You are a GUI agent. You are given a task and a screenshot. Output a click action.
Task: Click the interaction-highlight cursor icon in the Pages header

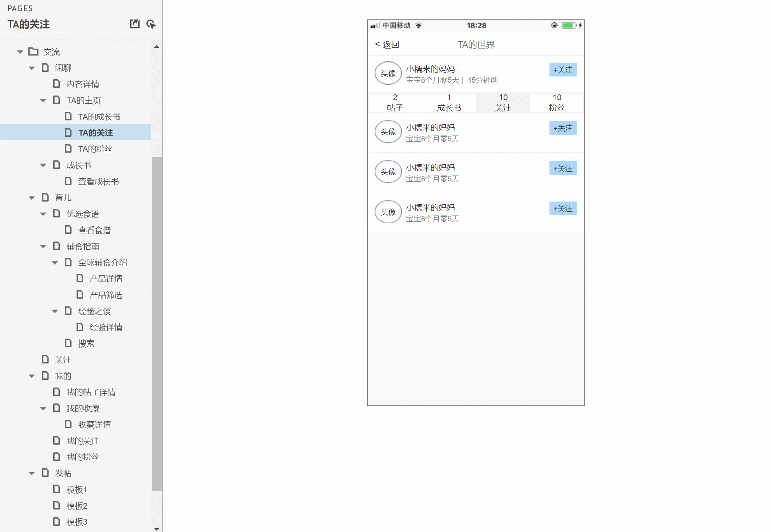(x=151, y=24)
